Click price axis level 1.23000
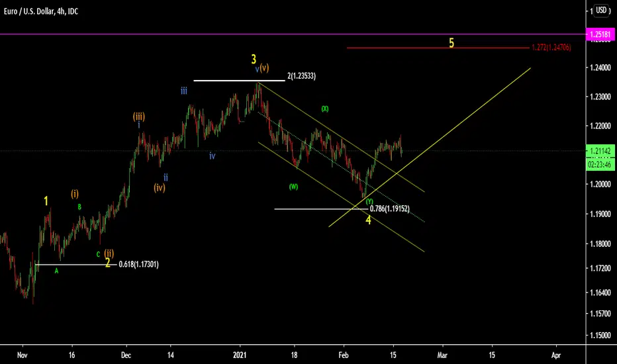617x364 pixels. click(600, 97)
